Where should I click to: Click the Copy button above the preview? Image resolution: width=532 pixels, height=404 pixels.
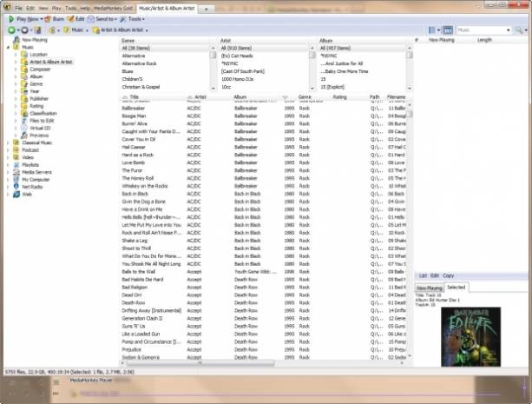pyautogui.click(x=448, y=275)
